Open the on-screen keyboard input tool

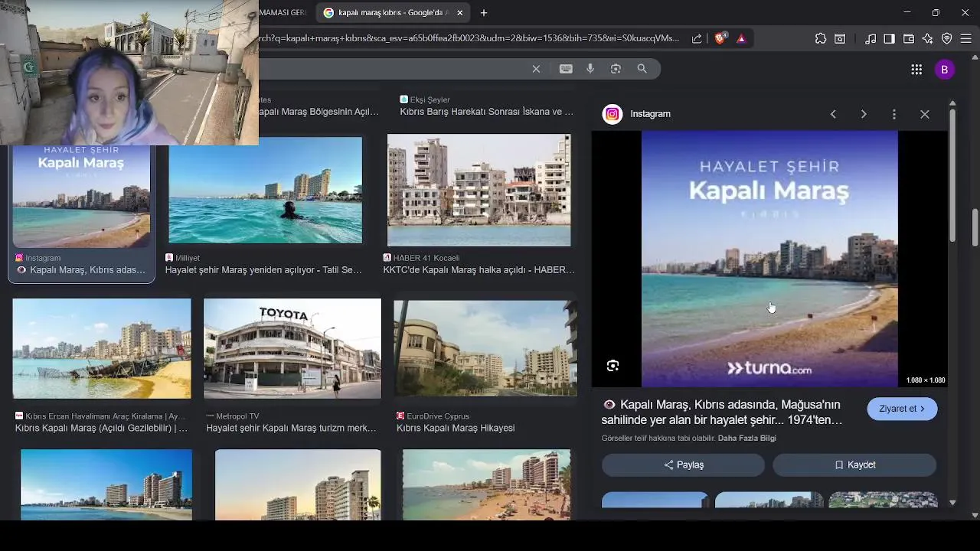566,69
